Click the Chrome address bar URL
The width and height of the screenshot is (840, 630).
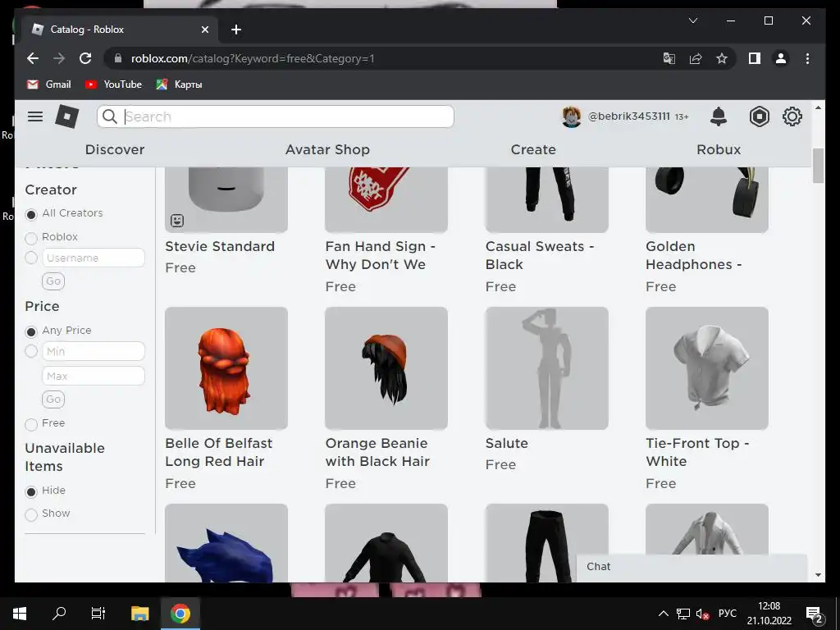pos(253,58)
